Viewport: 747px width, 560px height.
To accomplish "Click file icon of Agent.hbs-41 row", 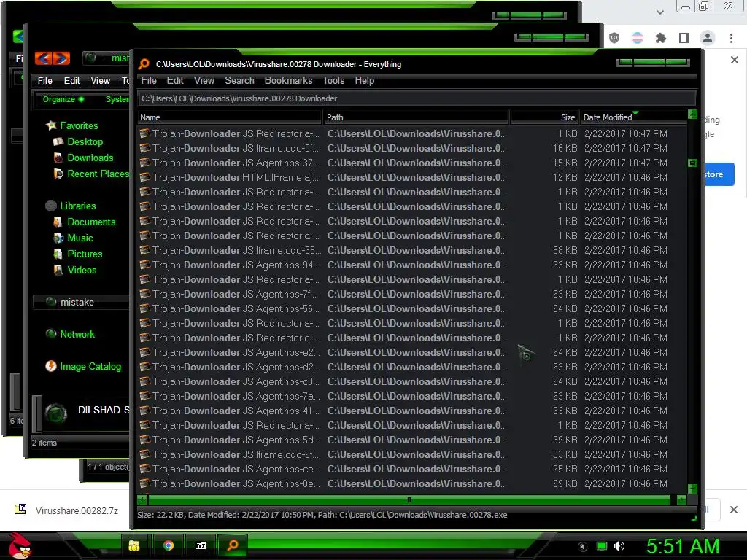I will click(x=145, y=411).
